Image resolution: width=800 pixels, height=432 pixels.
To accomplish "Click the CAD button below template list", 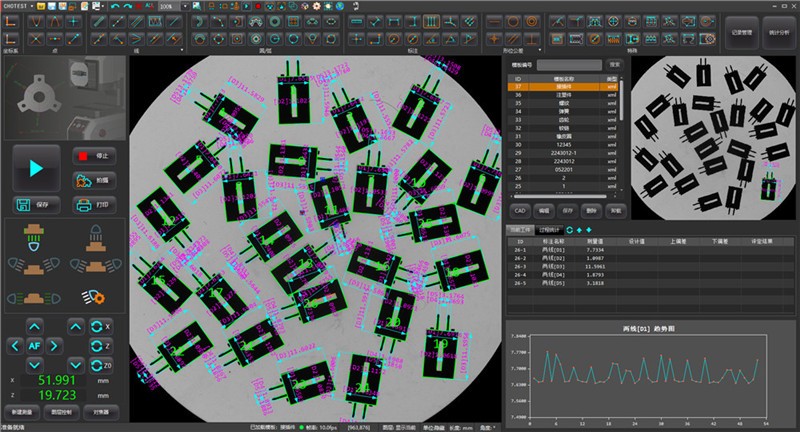I will [x=520, y=211].
